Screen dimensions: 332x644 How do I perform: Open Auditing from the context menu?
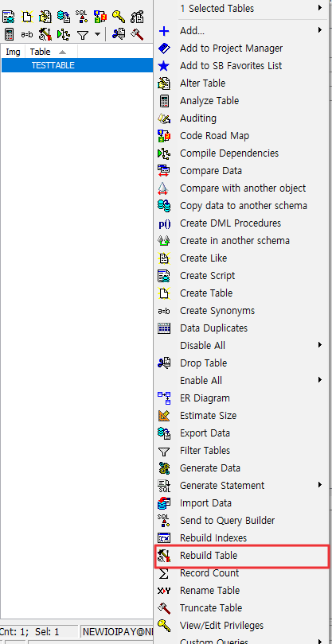coord(241,118)
